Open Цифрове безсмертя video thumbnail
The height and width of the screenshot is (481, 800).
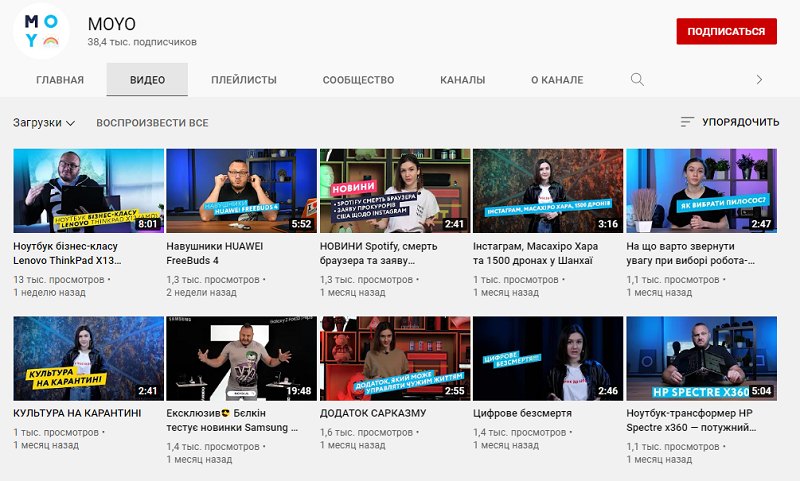tap(548, 359)
